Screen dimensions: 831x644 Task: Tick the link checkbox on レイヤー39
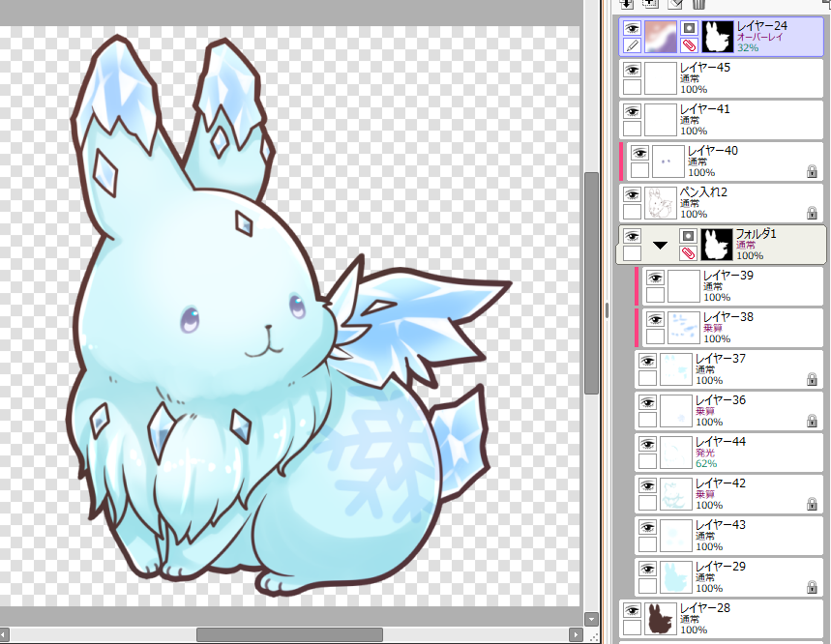tap(655, 295)
